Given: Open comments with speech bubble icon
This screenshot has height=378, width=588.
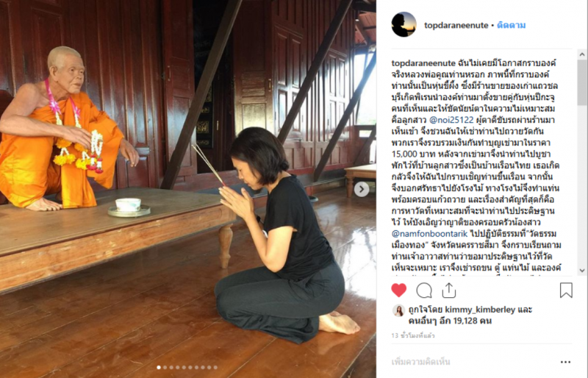Looking at the screenshot, I should [x=424, y=290].
